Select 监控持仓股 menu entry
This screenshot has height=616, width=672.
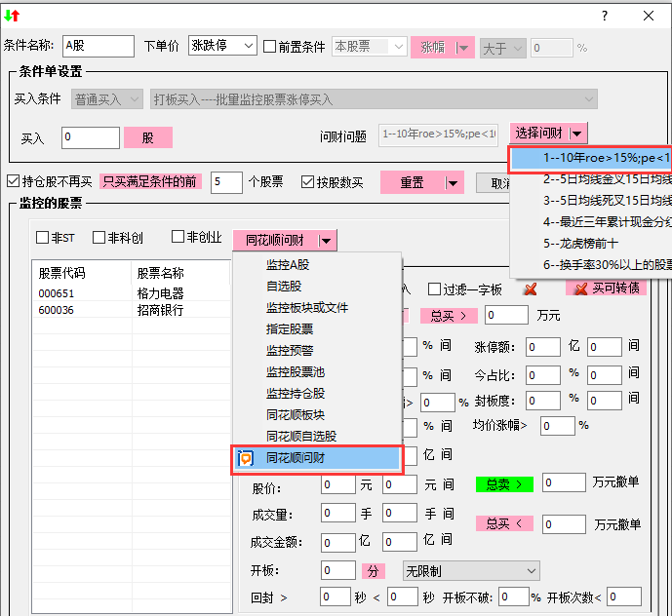(x=296, y=393)
